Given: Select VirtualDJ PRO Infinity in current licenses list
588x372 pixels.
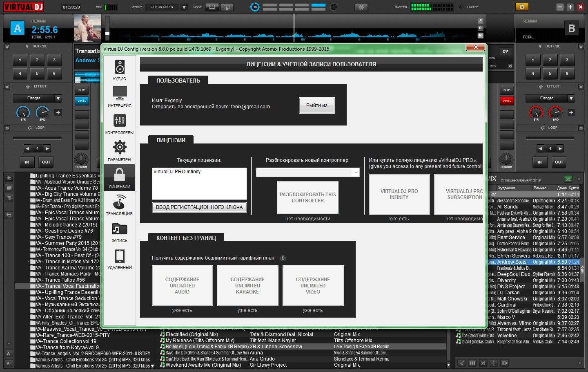Looking at the screenshot, I should coord(177,172).
